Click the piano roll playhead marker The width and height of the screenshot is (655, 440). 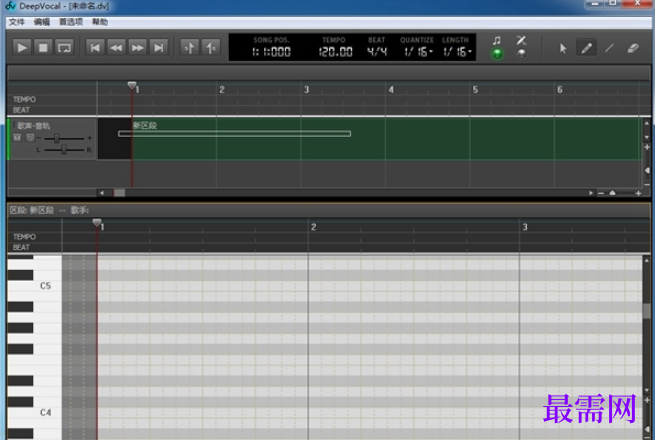point(97,223)
